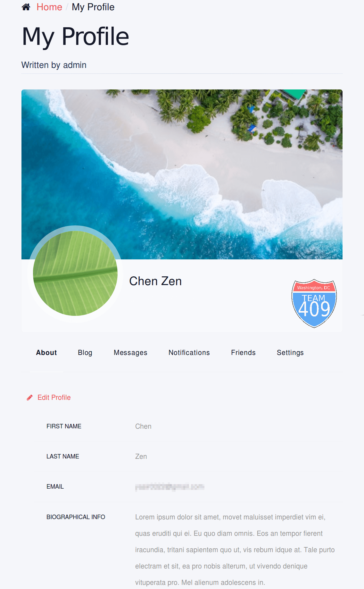
Task: Click the blurred email address value
Action: 170,487
